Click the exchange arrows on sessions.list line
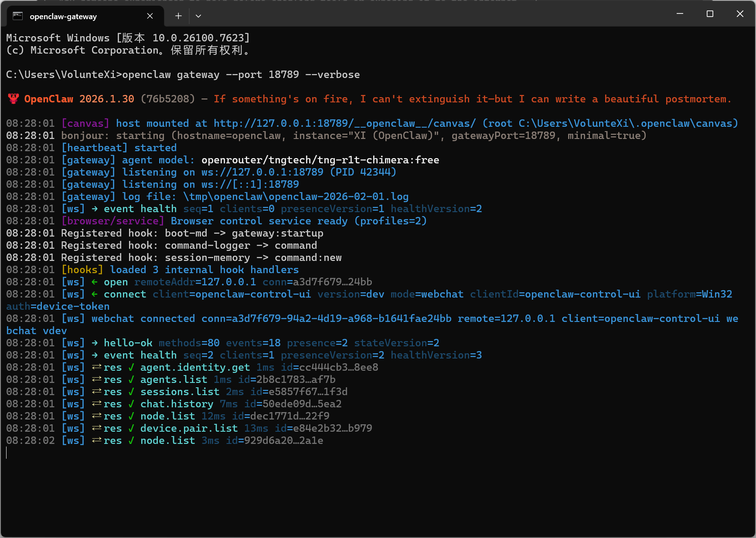 pyautogui.click(x=96, y=392)
